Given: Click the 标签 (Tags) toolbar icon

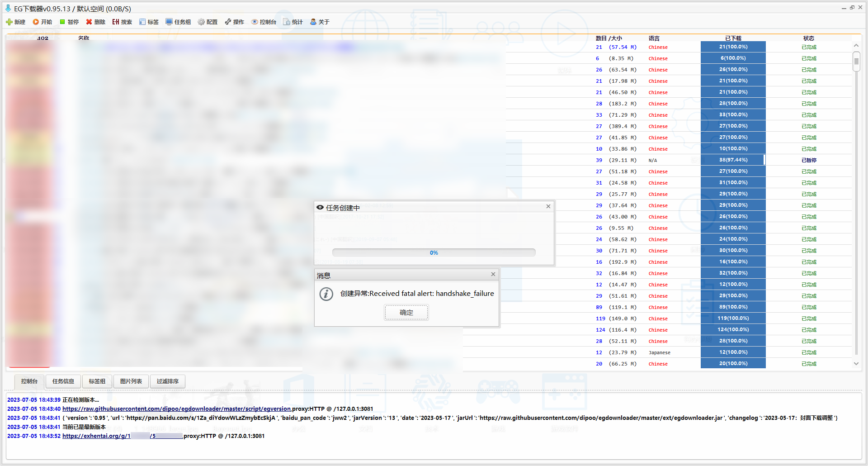Looking at the screenshot, I should 149,21.
